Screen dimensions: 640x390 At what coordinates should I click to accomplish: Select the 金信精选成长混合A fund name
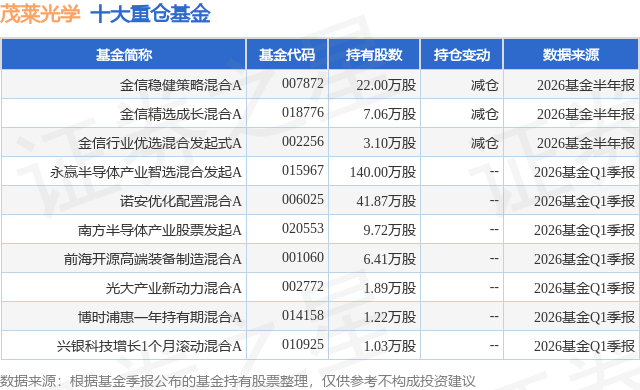180,114
